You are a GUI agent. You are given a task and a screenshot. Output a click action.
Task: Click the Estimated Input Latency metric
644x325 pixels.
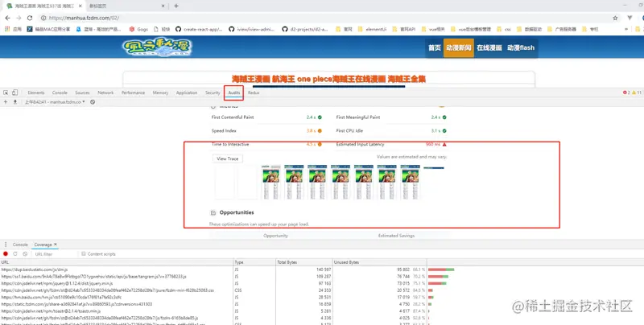click(391, 145)
